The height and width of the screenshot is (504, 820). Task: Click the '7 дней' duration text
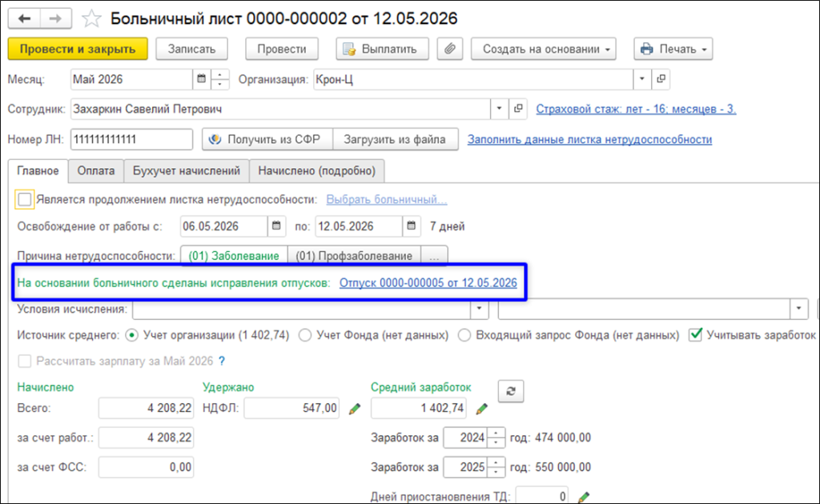447,226
